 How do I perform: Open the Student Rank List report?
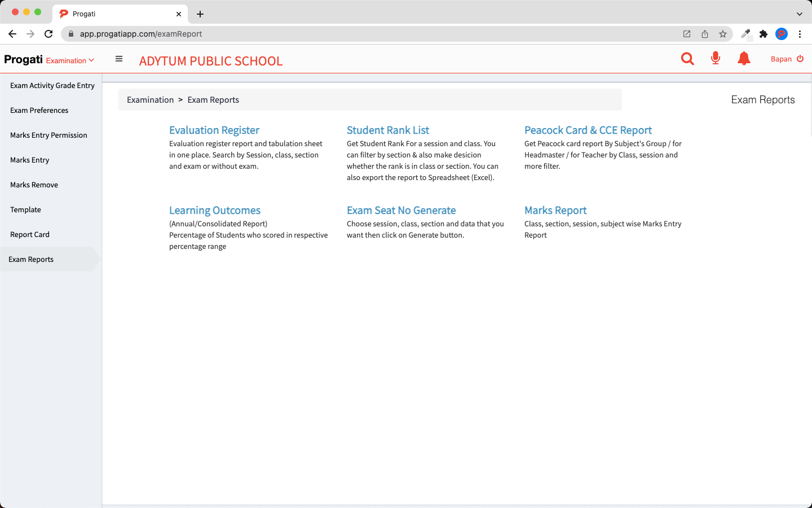[388, 130]
